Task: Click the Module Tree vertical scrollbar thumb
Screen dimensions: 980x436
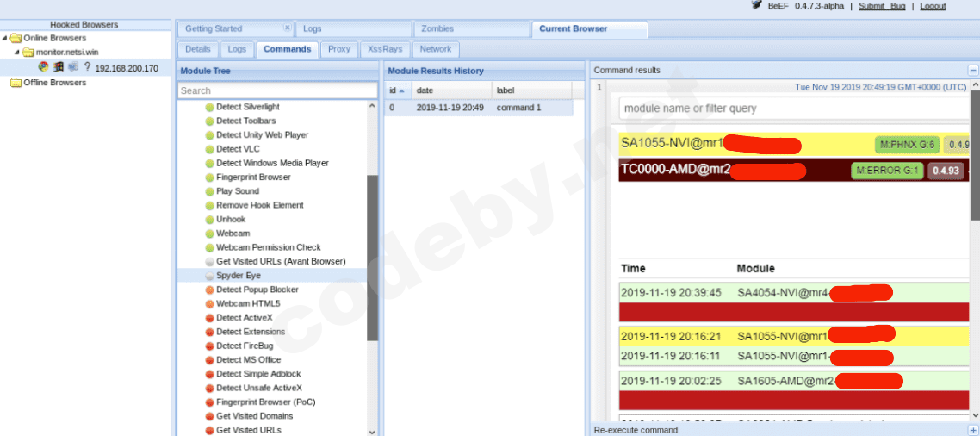Action: [373, 258]
